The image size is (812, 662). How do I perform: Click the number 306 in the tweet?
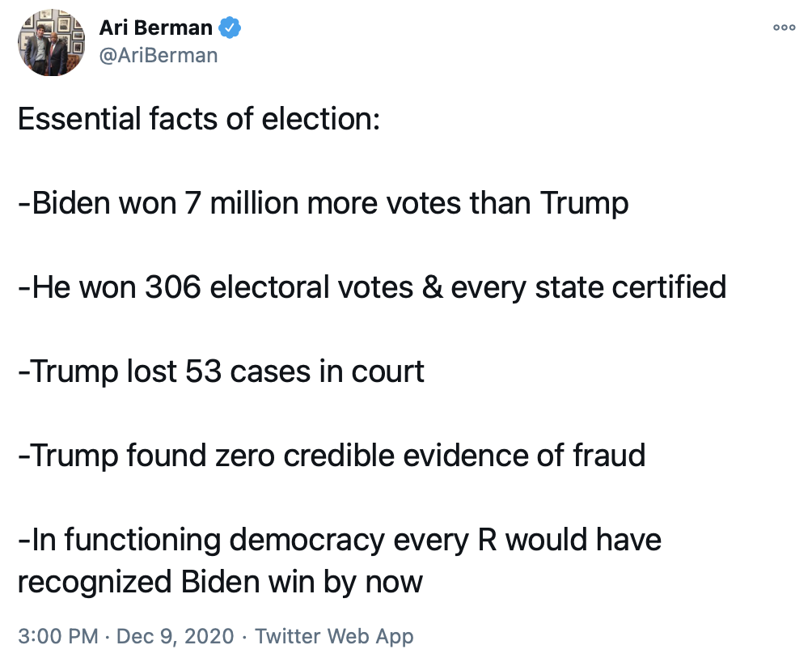click(x=173, y=287)
